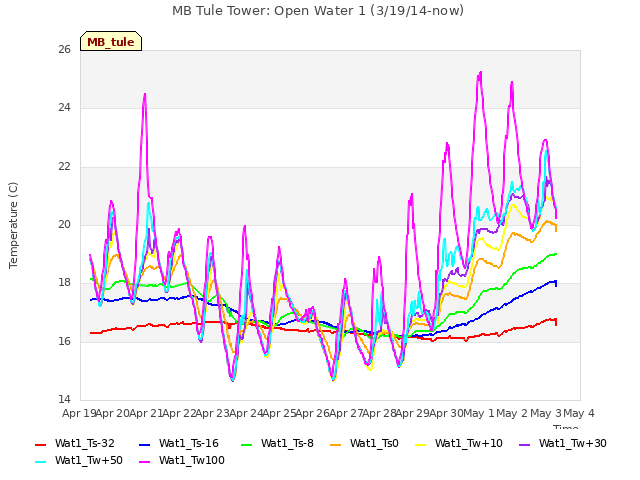Click the Apr 22 date tick label
The image size is (640, 480).
tap(179, 413)
